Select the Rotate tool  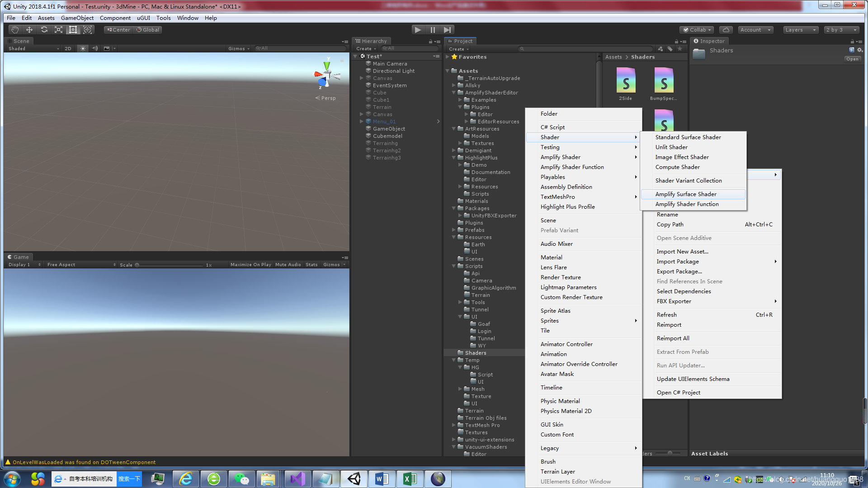click(44, 30)
